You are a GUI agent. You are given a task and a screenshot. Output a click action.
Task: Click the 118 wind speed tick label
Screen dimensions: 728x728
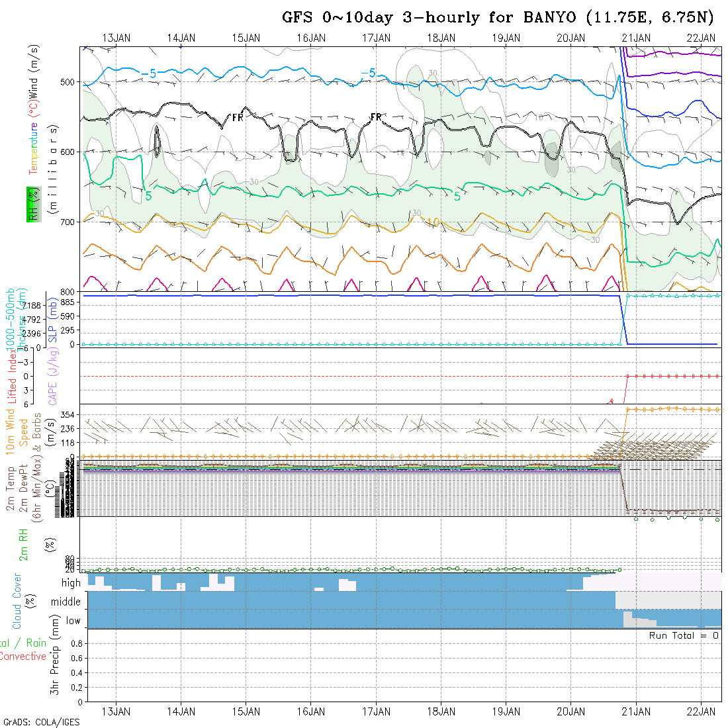click(68, 443)
